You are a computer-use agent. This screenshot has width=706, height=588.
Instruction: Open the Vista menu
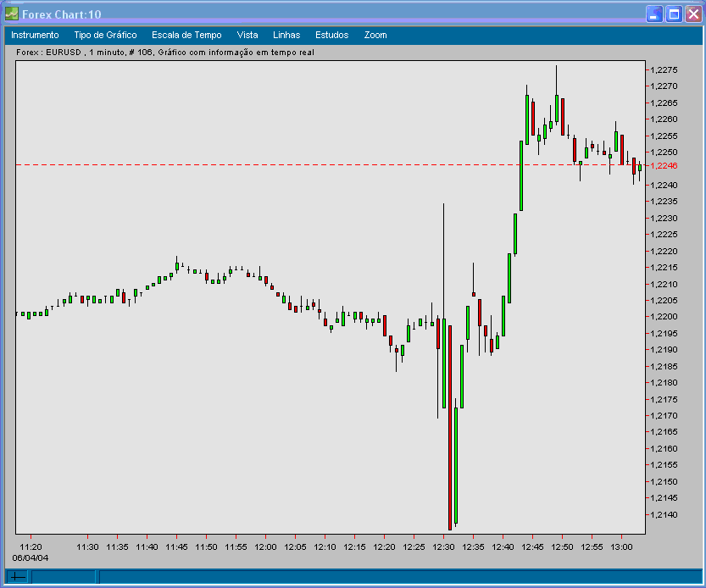247,35
